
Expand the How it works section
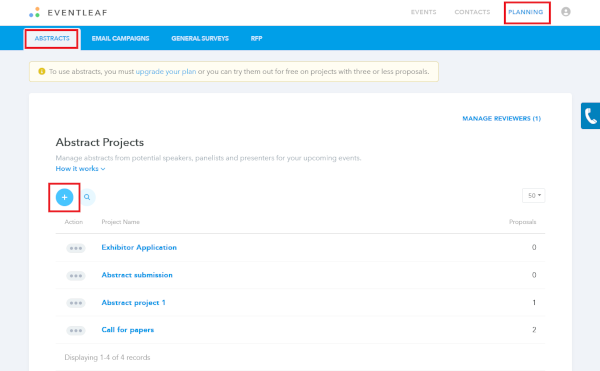(x=80, y=169)
